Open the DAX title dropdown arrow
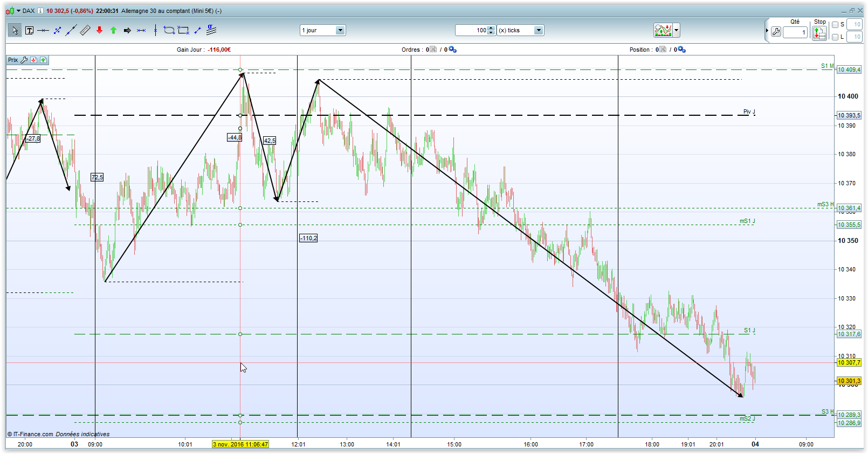Viewport: 868px width, 454px height. coord(18,11)
